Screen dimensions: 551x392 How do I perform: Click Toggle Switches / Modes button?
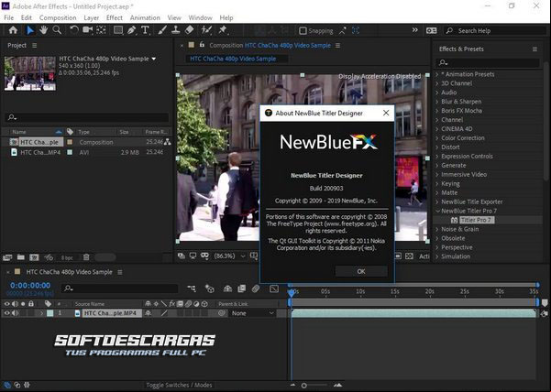pos(179,385)
